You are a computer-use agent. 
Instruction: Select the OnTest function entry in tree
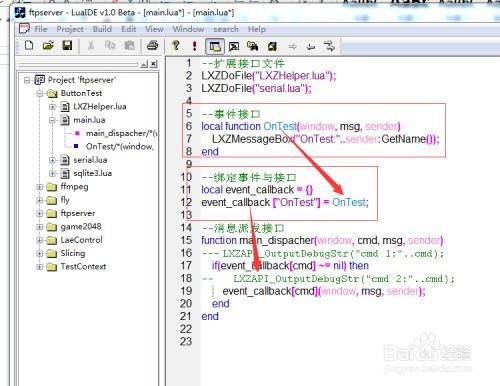(119, 147)
